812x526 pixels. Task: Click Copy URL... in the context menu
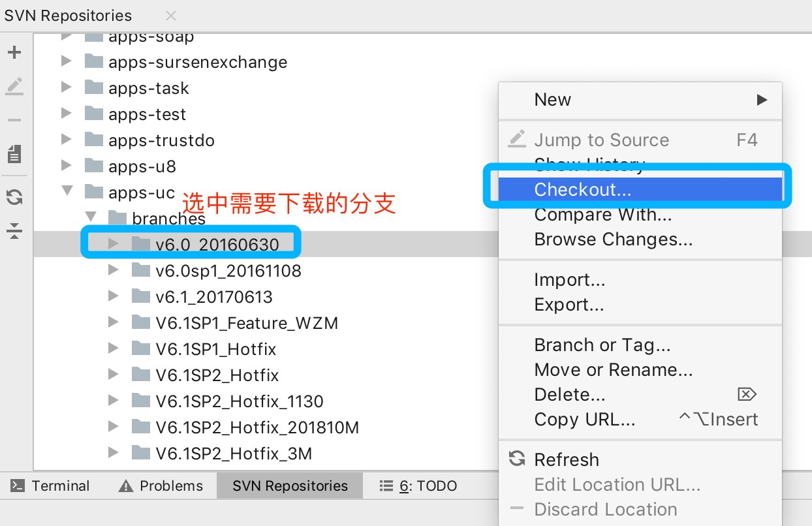click(584, 419)
